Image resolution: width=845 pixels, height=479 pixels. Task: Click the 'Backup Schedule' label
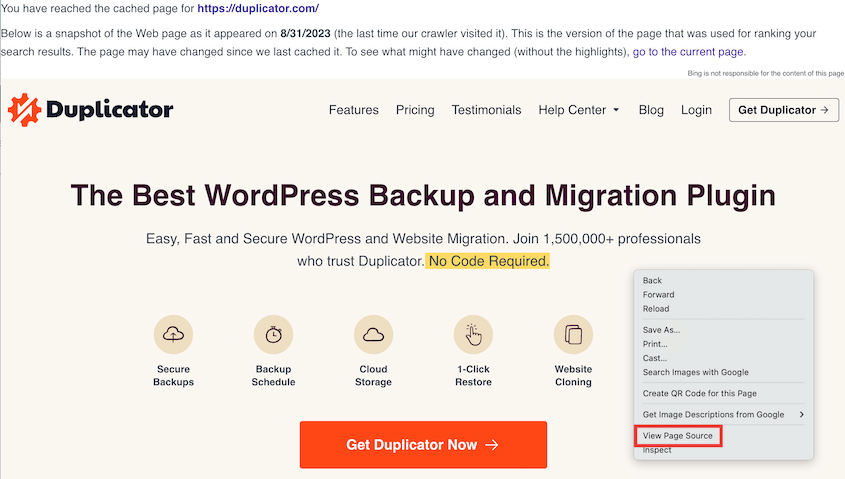click(273, 376)
